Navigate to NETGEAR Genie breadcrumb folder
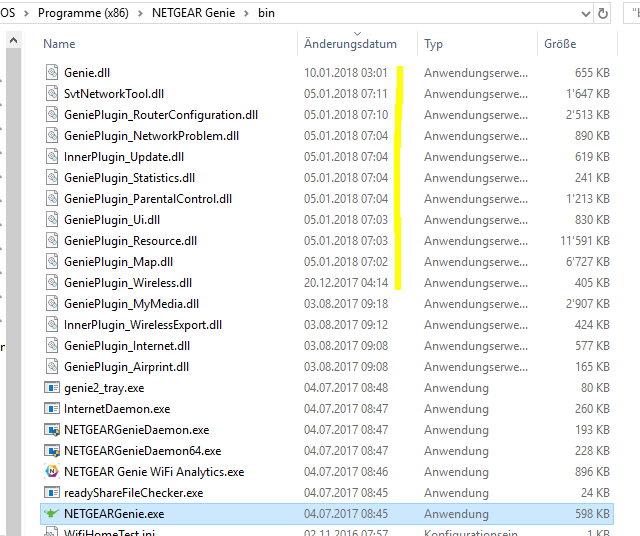This screenshot has width=640, height=536. [x=193, y=13]
